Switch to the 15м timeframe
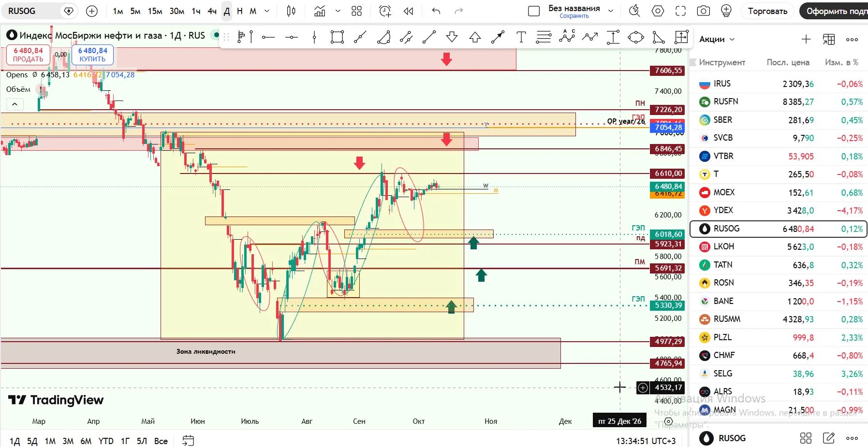The height and width of the screenshot is (447, 868). click(x=155, y=11)
